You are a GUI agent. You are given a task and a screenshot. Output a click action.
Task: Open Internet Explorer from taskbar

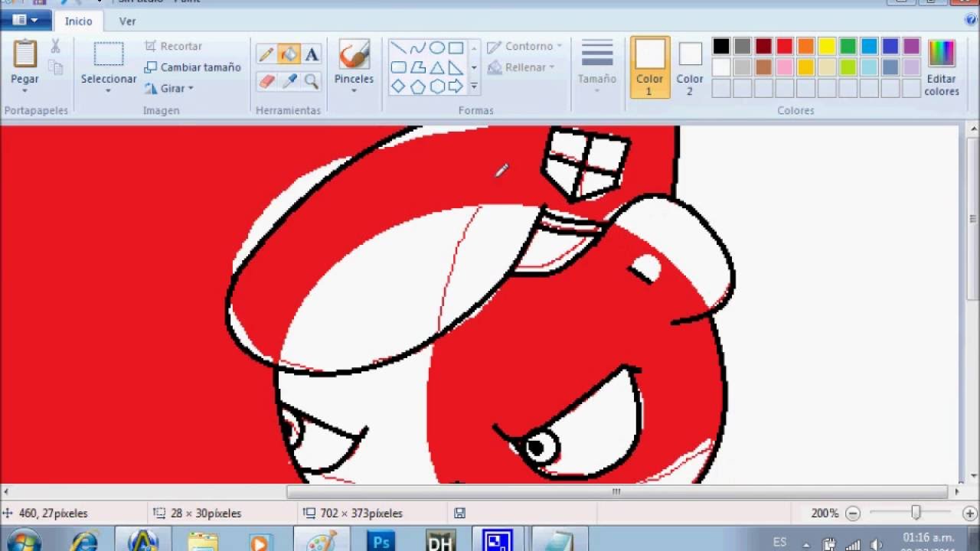pyautogui.click(x=84, y=540)
